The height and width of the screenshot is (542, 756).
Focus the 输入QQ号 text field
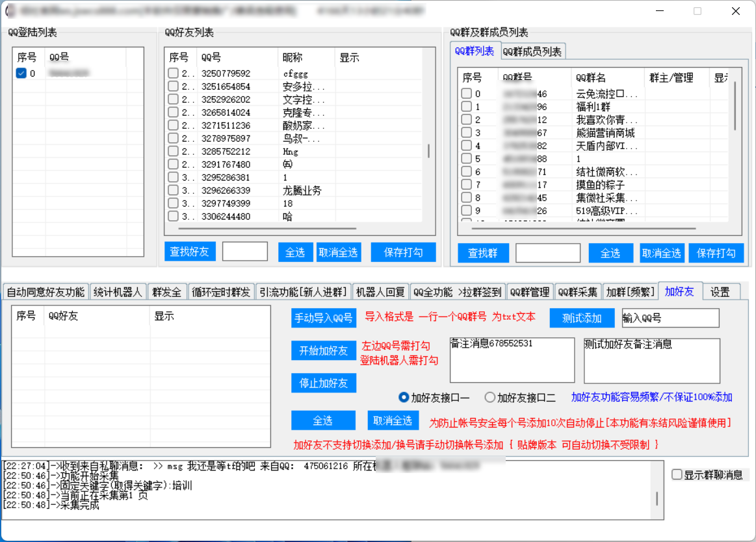coord(670,318)
